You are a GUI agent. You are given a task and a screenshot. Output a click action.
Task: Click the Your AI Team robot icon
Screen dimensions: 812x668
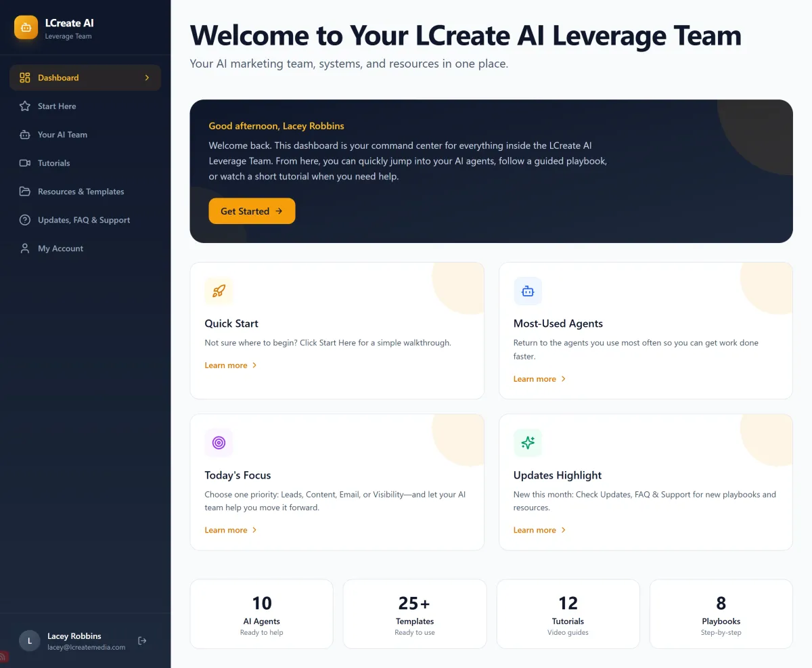pyautogui.click(x=25, y=135)
